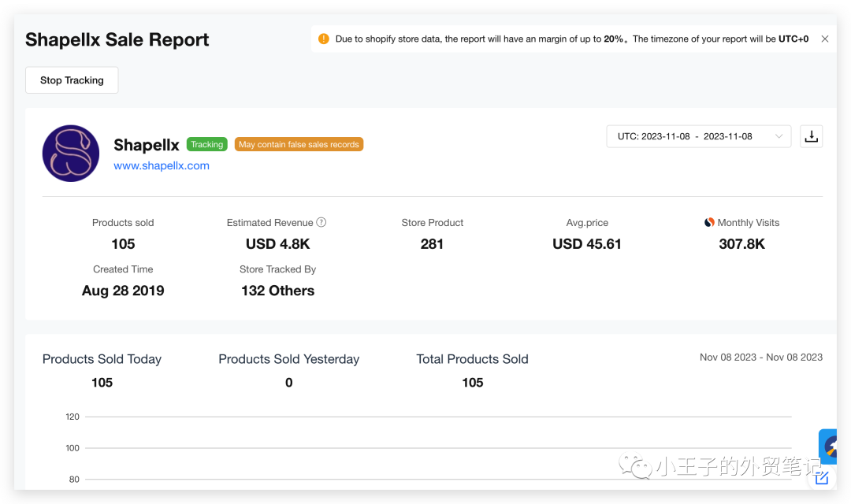Click the Products Sold Yesterday value 0
Image resolution: width=851 pixels, height=504 pixels.
tap(288, 383)
